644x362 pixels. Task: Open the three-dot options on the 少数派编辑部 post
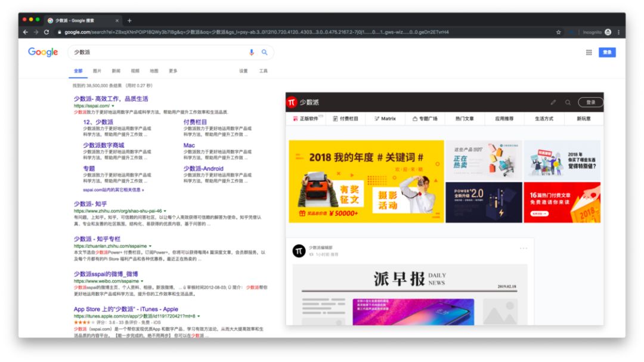coord(524,248)
